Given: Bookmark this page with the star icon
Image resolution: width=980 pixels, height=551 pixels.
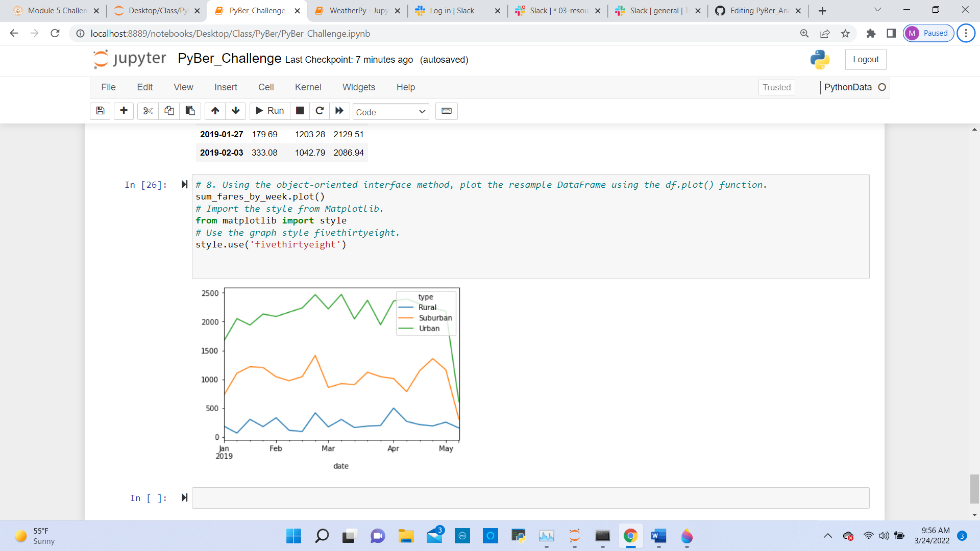Looking at the screenshot, I should pos(845,33).
